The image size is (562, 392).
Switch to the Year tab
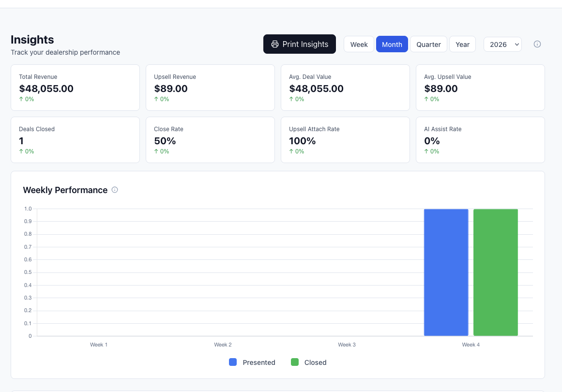tap(462, 44)
